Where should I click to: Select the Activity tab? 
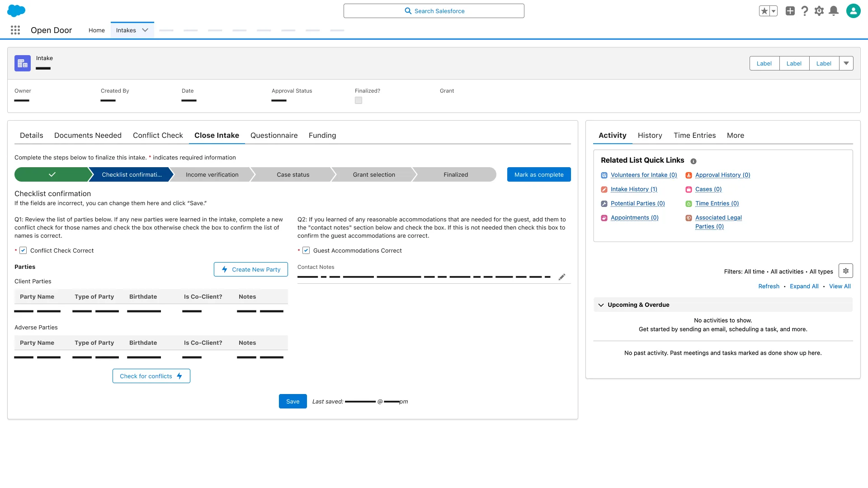[613, 135]
